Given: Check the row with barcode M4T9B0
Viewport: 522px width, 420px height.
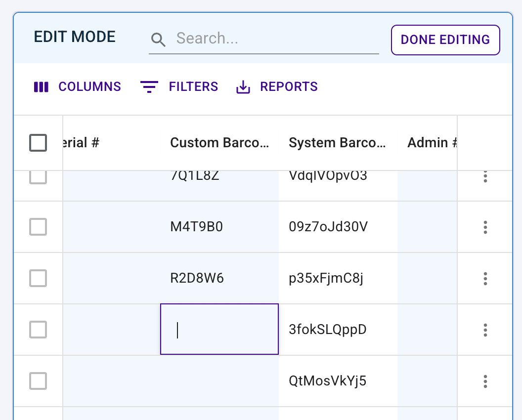Looking at the screenshot, I should click(x=38, y=227).
